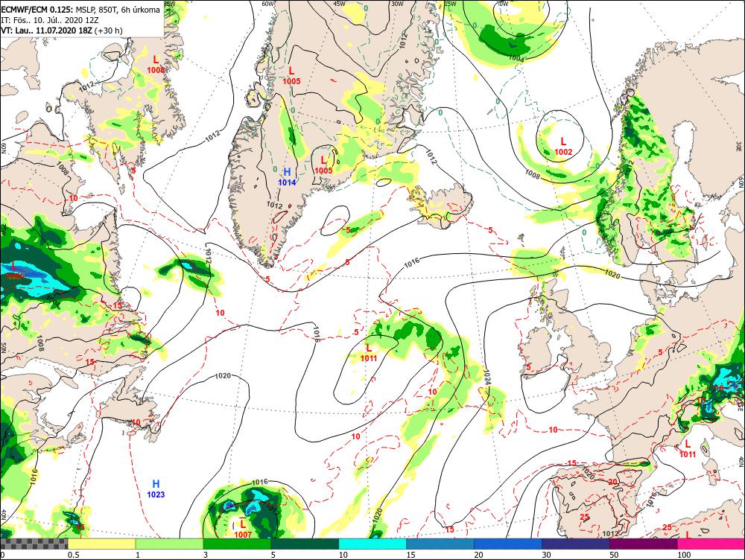745x560 pixels.
Task: Click the medium green 3–5 mm legend swatch
Action: (237, 544)
